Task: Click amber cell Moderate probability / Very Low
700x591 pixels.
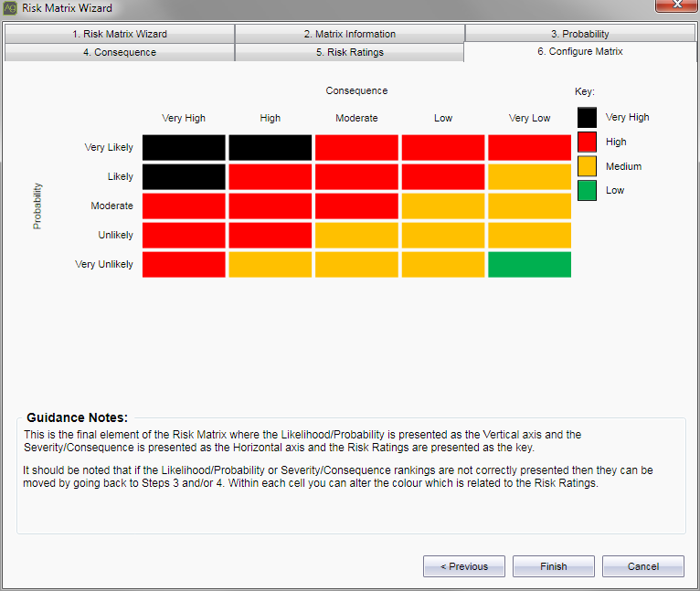Action: tap(529, 206)
